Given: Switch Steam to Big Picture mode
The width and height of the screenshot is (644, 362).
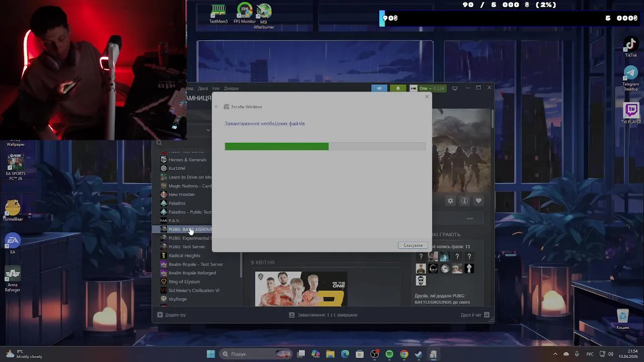Looking at the screenshot, I should [x=455, y=88].
